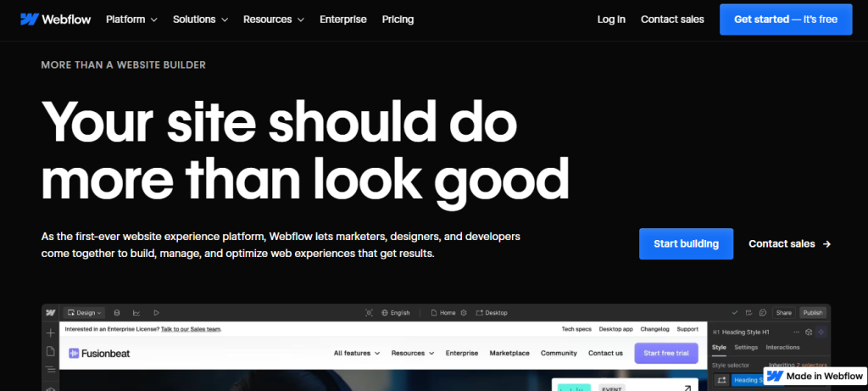Click Contact us in Fusionbeat nav
Image resolution: width=868 pixels, height=391 pixels.
pyautogui.click(x=605, y=353)
